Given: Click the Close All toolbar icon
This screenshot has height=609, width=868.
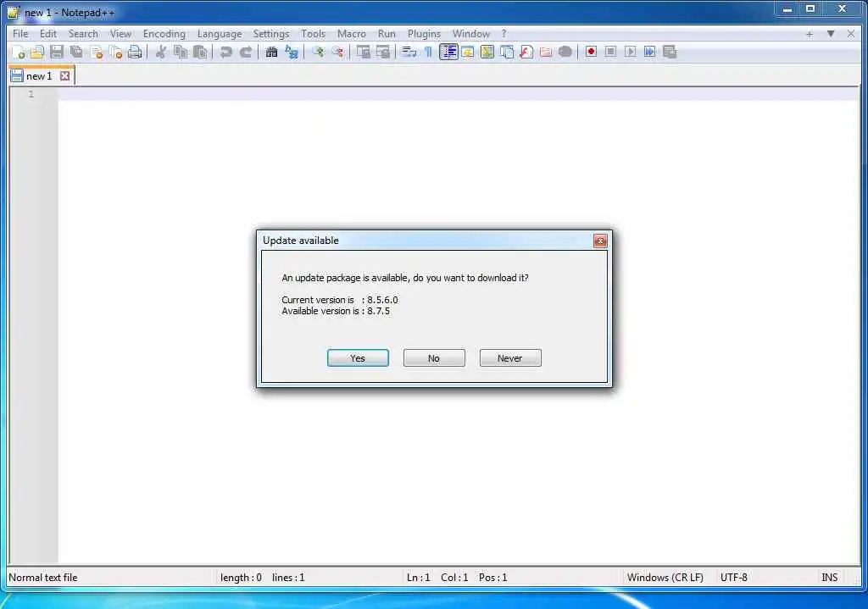Looking at the screenshot, I should [115, 52].
